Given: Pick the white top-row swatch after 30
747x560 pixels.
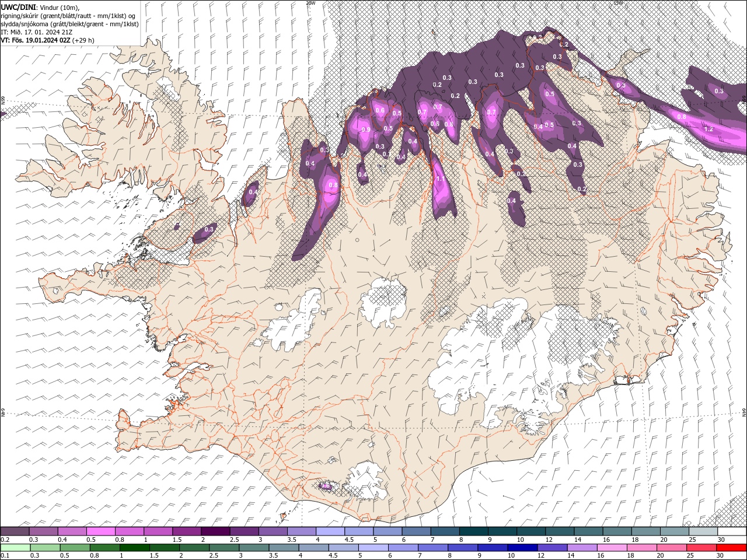Looking at the screenshot, I should tap(731, 531).
